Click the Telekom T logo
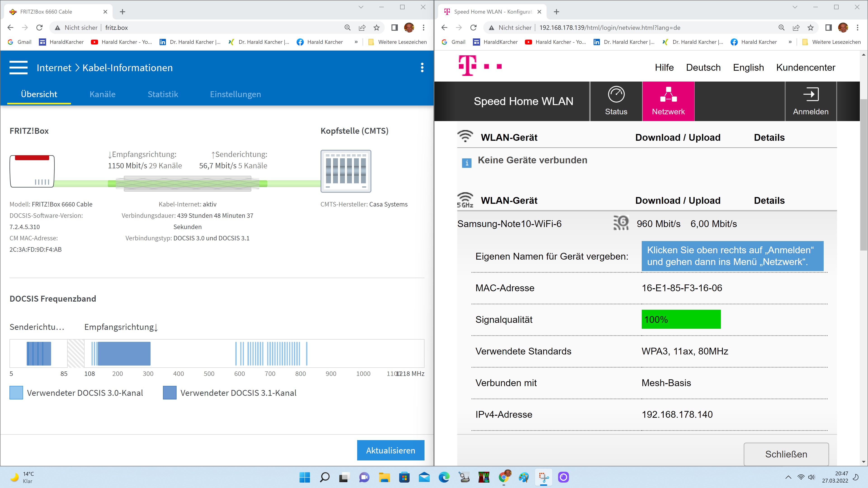 point(467,66)
